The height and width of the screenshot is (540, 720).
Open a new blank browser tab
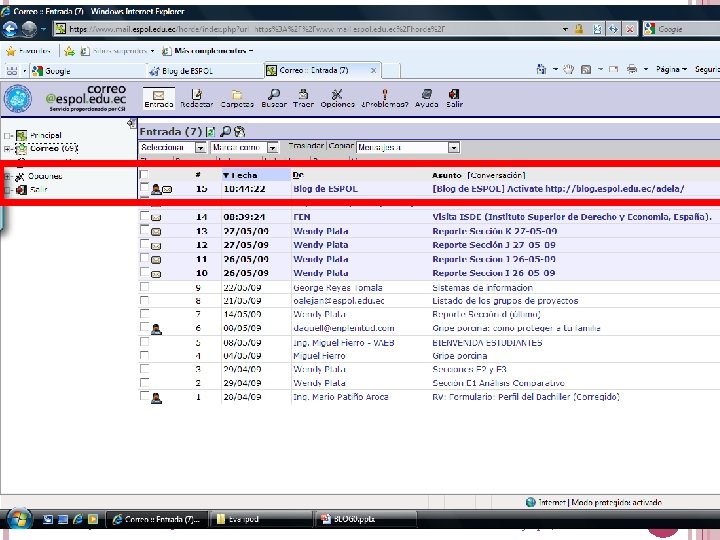click(x=391, y=71)
